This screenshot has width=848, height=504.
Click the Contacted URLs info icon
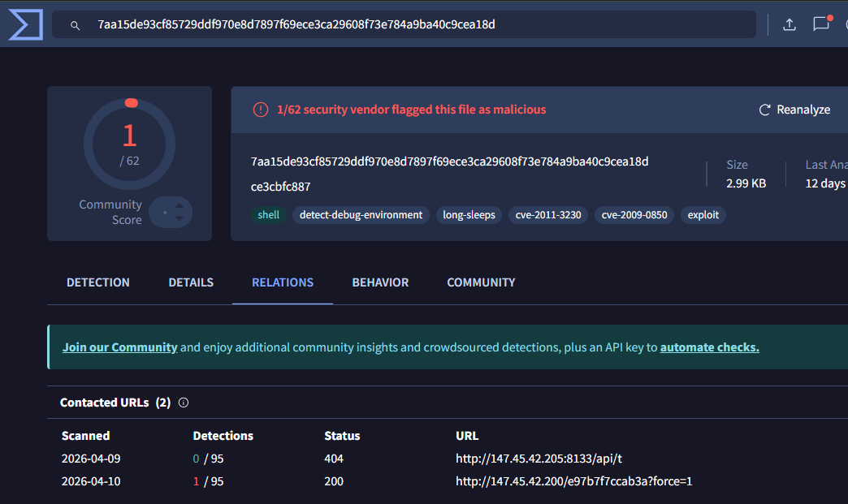184,403
